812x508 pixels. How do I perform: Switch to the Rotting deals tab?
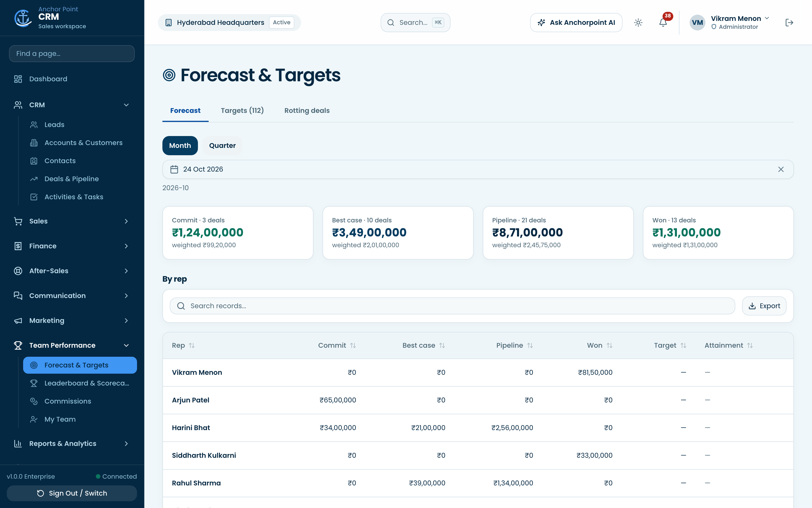click(307, 111)
